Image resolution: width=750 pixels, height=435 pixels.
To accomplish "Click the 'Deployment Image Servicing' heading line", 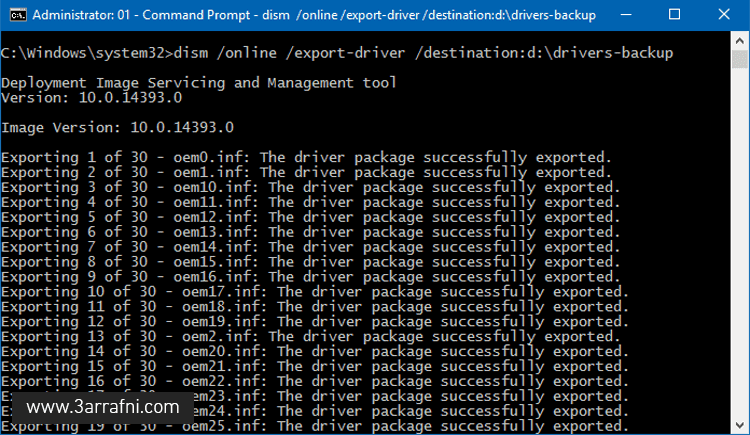I will 198,83.
